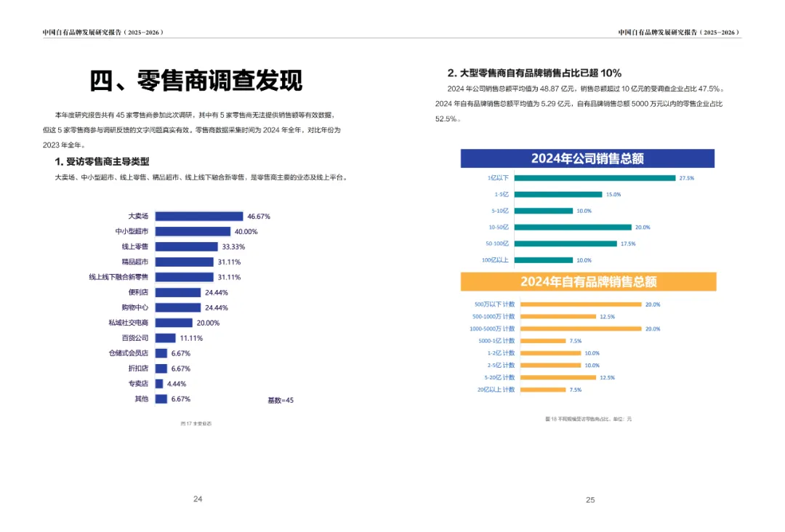
Task: Select the 20.00% value
Action: point(209,323)
